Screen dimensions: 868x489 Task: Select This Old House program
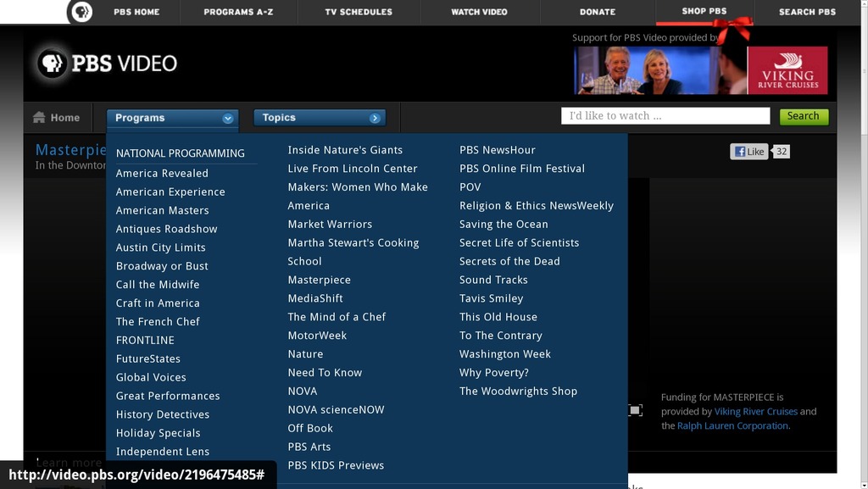[x=498, y=317]
